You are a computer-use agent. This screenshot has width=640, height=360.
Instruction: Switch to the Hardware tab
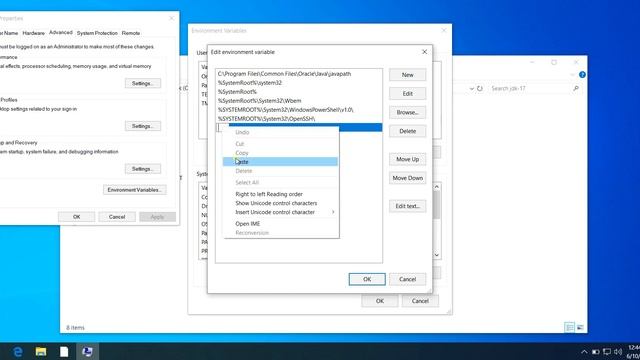tap(33, 33)
